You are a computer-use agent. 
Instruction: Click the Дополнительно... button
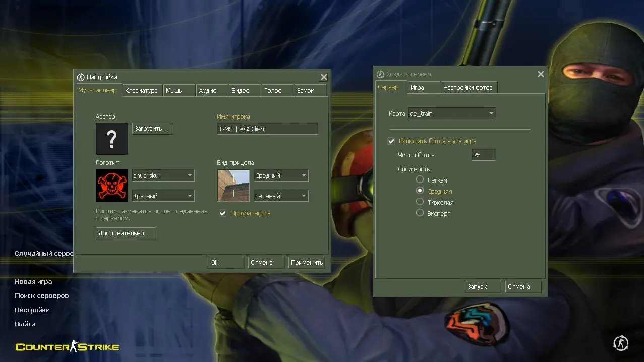[126, 233]
